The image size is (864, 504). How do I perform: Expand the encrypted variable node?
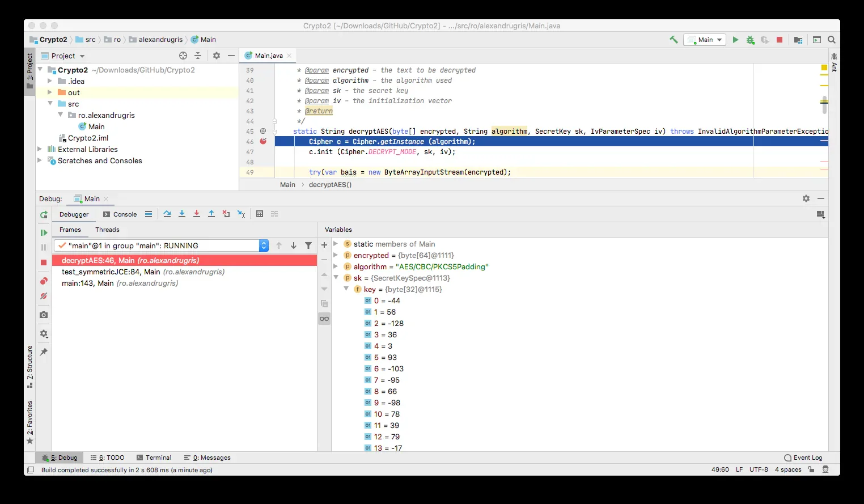coord(336,255)
